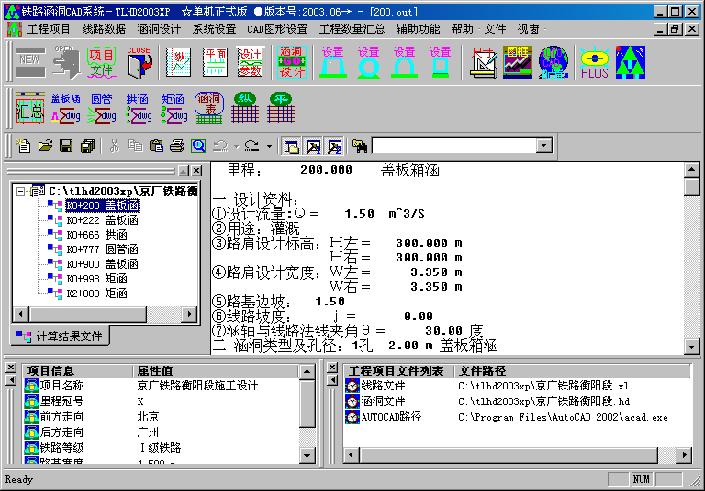Open the 涵洞表 culvert table icon

209,108
